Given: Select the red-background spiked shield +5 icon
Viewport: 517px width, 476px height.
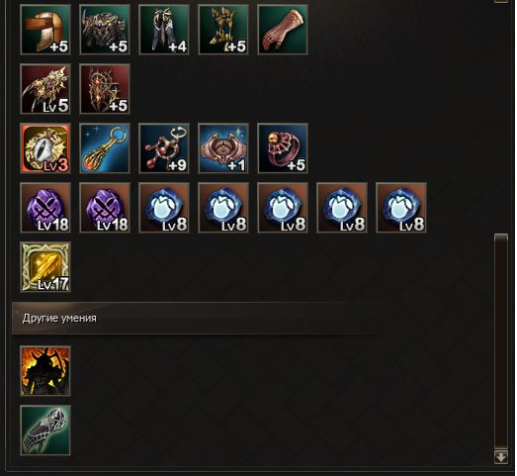Looking at the screenshot, I should pyautogui.click(x=105, y=89).
